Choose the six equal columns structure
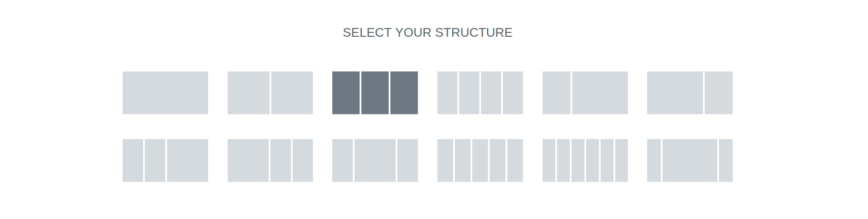868x219 pixels. (585, 161)
